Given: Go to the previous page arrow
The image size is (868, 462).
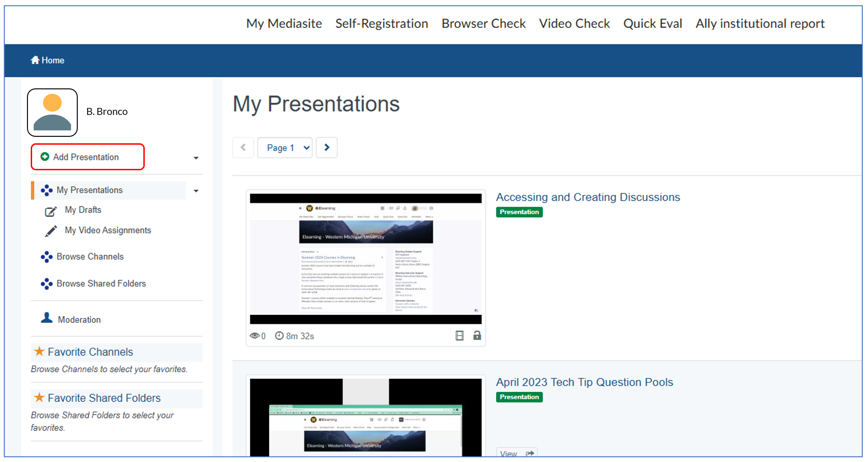Looking at the screenshot, I should (243, 147).
